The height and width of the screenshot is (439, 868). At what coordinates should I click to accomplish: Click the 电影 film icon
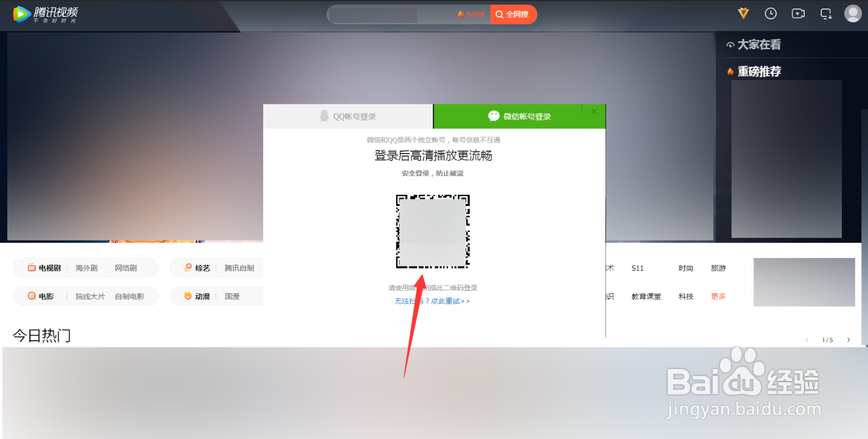32,296
